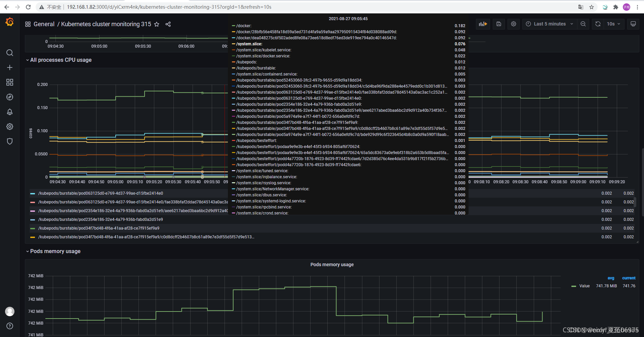The image size is (644, 337).
Task: Open the Configuration gear in sidebar
Action: [x=10, y=127]
